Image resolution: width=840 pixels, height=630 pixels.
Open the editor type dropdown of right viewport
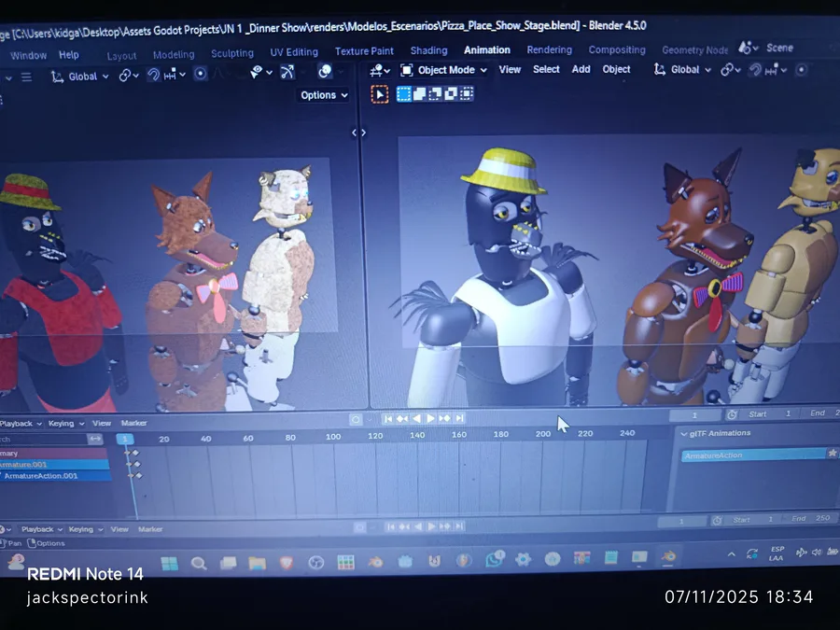point(380,70)
